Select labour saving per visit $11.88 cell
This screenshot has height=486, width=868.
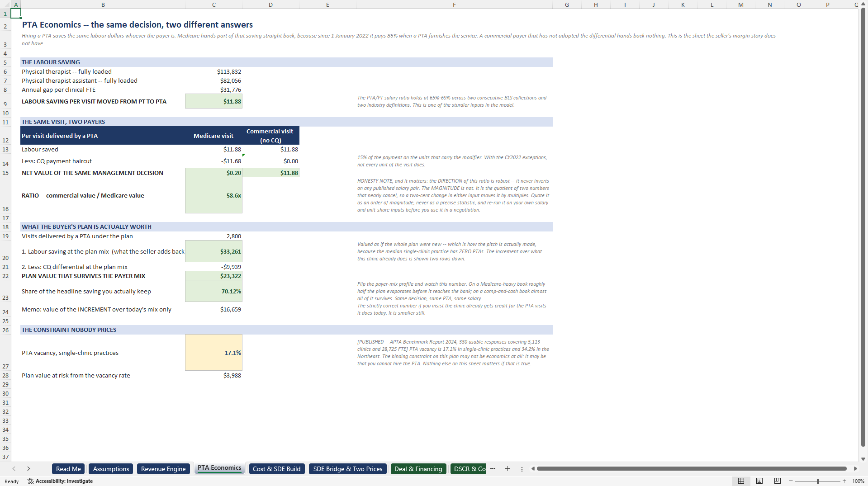point(213,101)
